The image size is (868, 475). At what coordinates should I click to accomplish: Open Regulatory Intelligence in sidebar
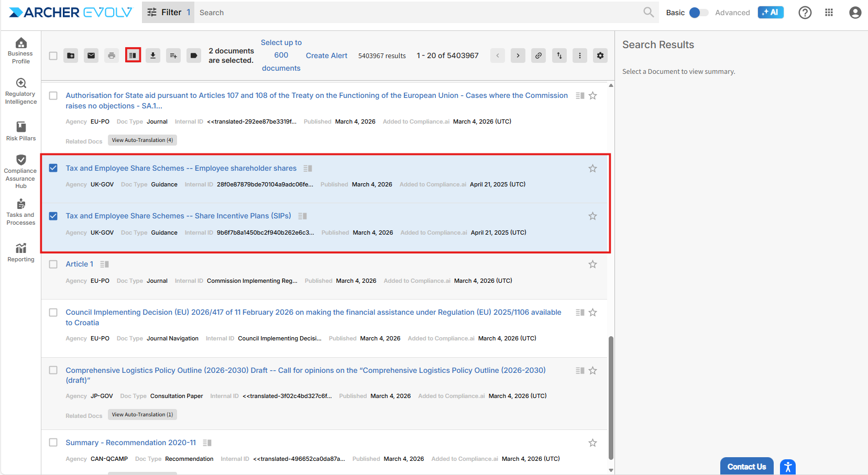point(21,91)
